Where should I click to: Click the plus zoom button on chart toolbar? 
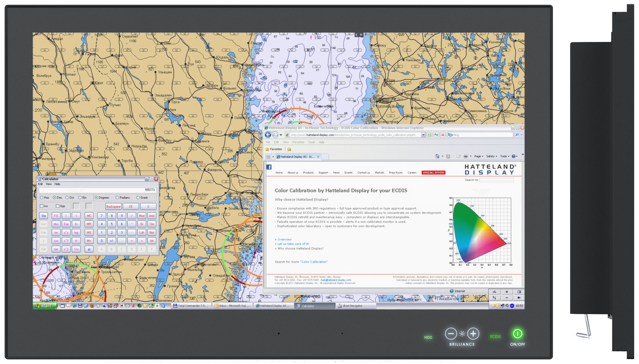click(x=507, y=292)
